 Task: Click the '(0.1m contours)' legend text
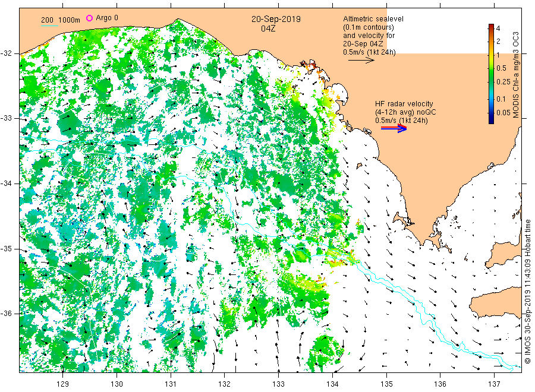tap(369, 27)
